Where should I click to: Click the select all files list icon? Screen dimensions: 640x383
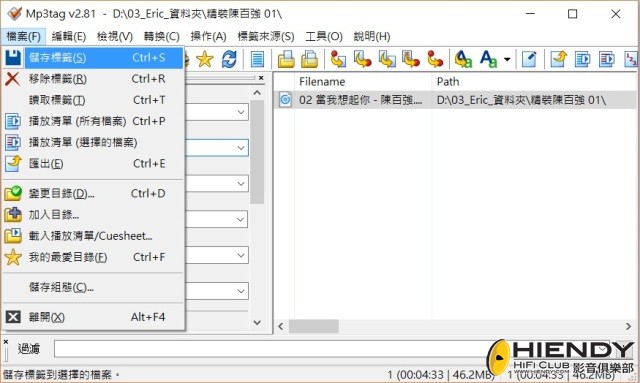[x=257, y=60]
